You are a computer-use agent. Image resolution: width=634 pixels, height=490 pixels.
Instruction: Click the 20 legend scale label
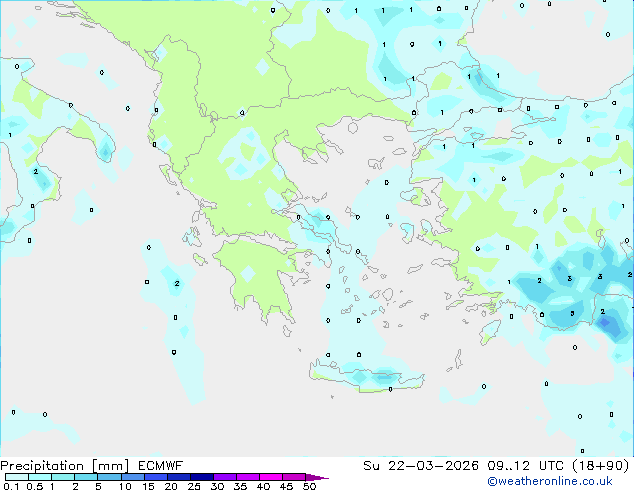coord(171,486)
